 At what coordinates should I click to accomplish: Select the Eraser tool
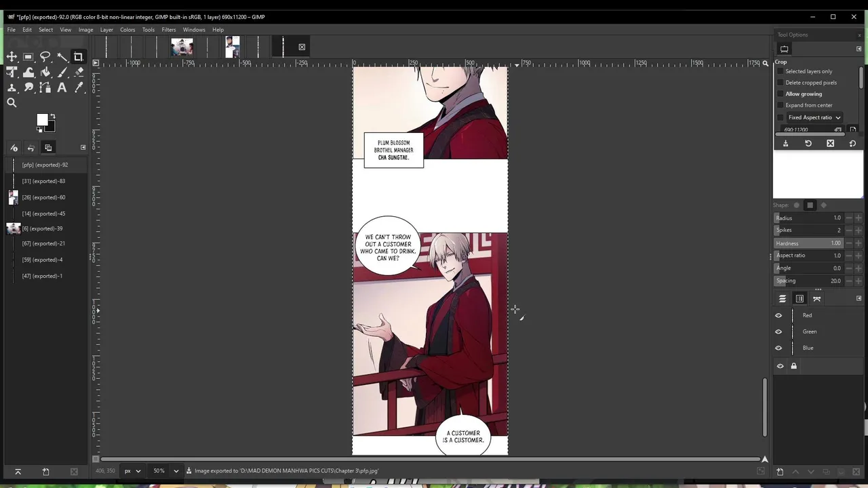[79, 73]
